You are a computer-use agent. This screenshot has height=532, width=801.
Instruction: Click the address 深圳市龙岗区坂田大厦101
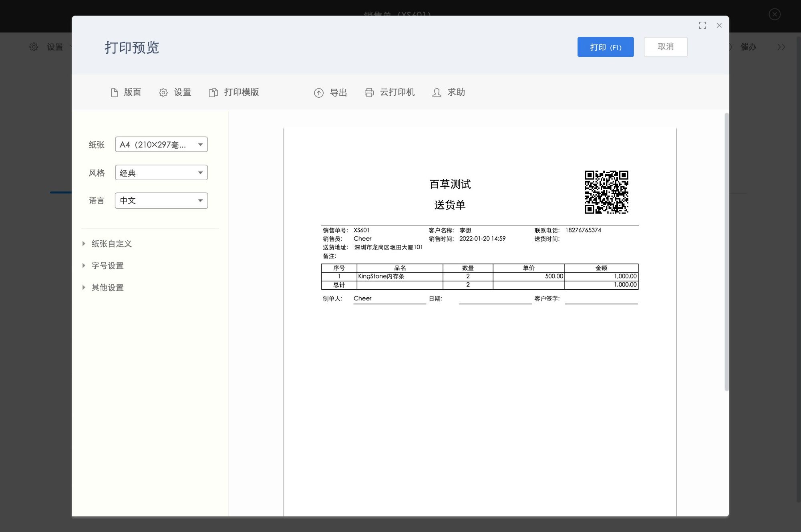388,248
